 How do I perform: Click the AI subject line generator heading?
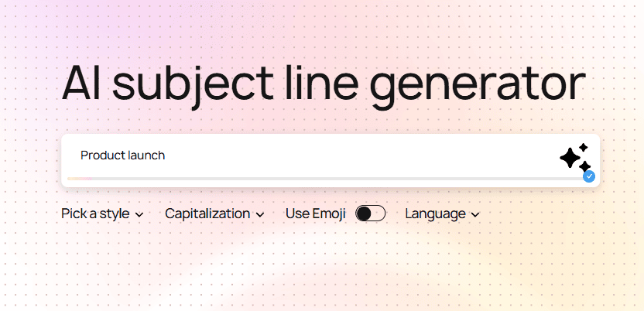pos(323,84)
